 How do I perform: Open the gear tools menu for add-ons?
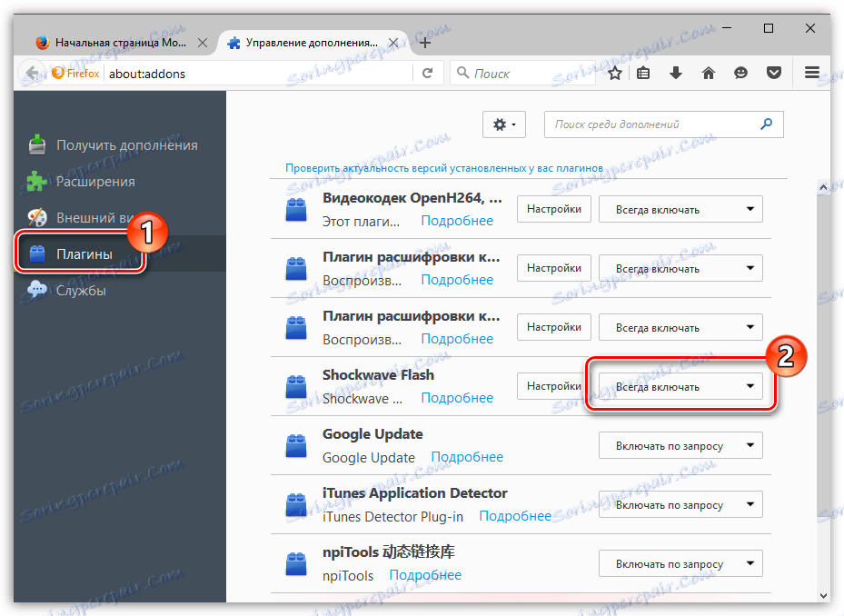504,124
